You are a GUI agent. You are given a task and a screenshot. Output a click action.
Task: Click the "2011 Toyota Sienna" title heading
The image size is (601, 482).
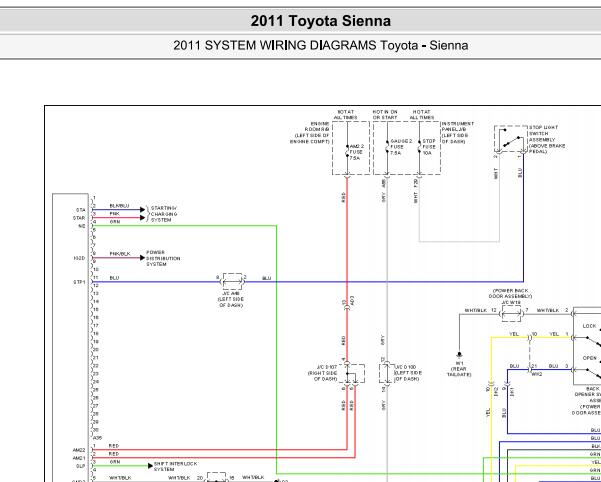pos(320,21)
